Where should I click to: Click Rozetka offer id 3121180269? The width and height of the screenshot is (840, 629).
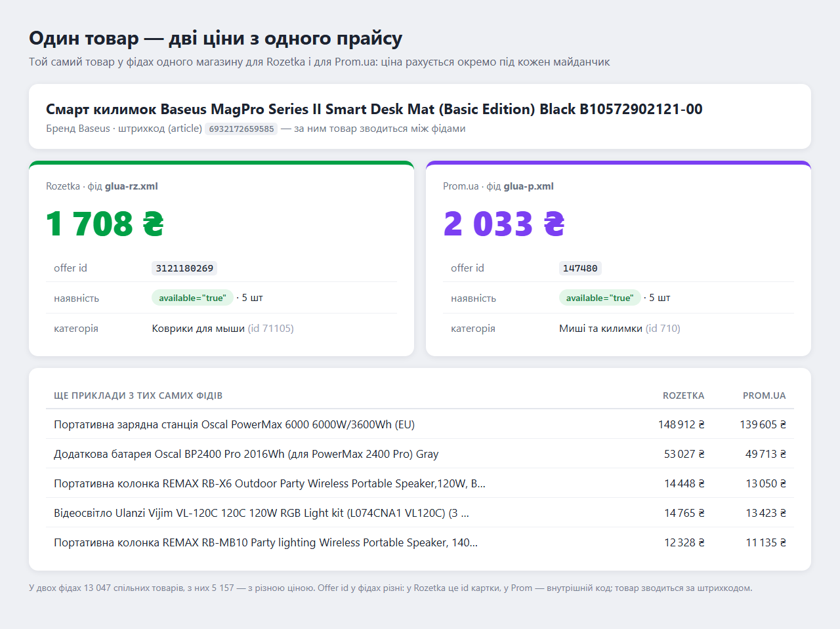click(x=184, y=268)
